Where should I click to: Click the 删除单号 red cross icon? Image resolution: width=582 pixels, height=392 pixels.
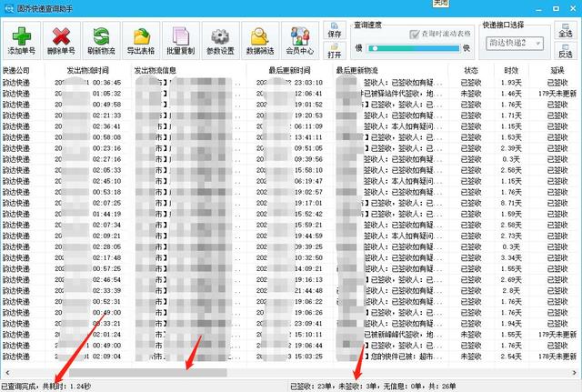click(x=61, y=40)
